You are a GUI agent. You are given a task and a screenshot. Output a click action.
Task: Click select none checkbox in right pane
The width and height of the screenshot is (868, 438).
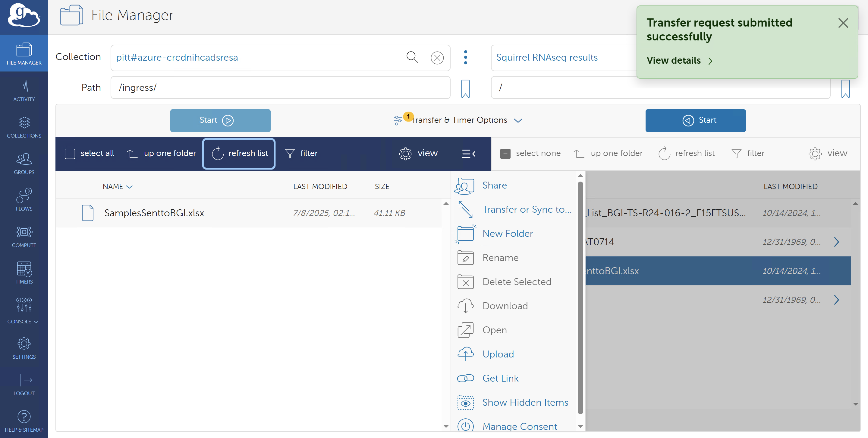point(505,154)
